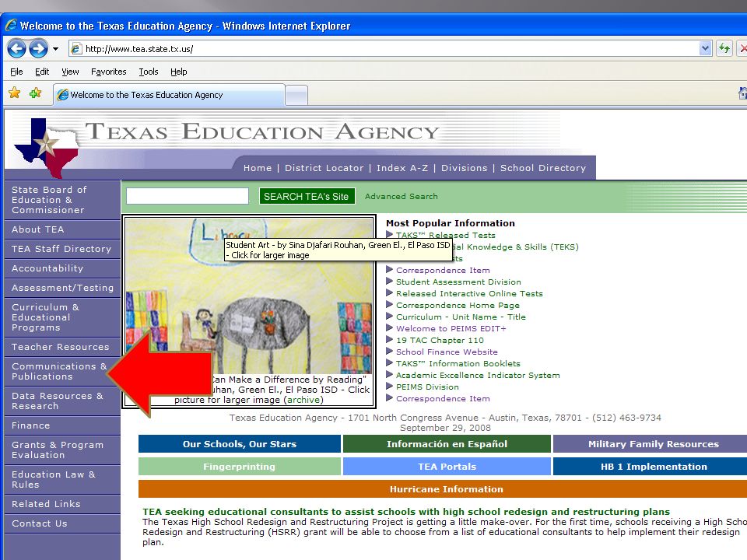Screen dimensions: 747x560
Task: Open the Favorites menu
Action: pyautogui.click(x=109, y=72)
